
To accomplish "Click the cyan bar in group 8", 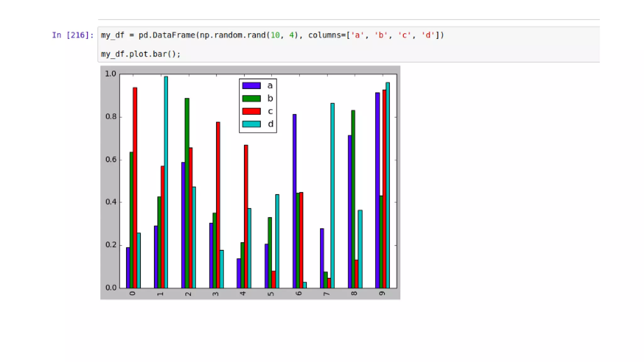I will click(x=360, y=249).
